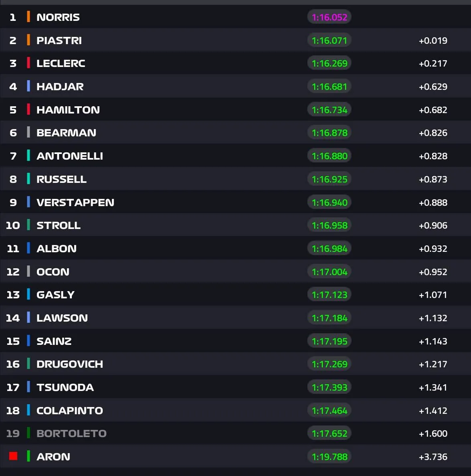Image resolution: width=471 pixels, height=476 pixels.
Task: Click Leclerc's red team color bar
Action: pos(28,63)
